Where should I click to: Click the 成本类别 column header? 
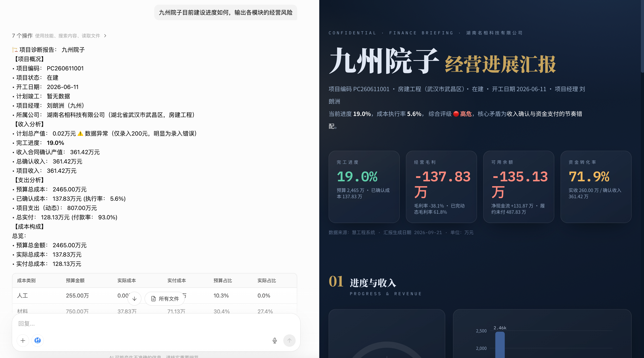(26, 280)
